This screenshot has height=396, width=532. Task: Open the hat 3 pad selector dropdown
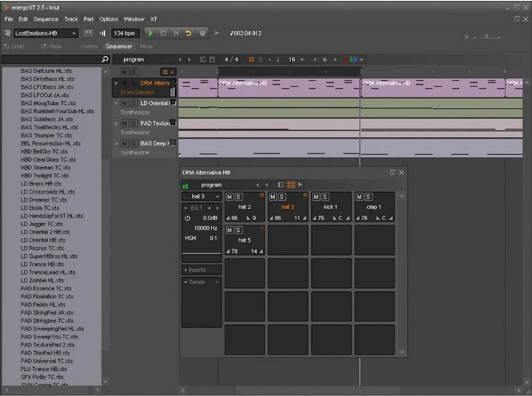click(202, 196)
